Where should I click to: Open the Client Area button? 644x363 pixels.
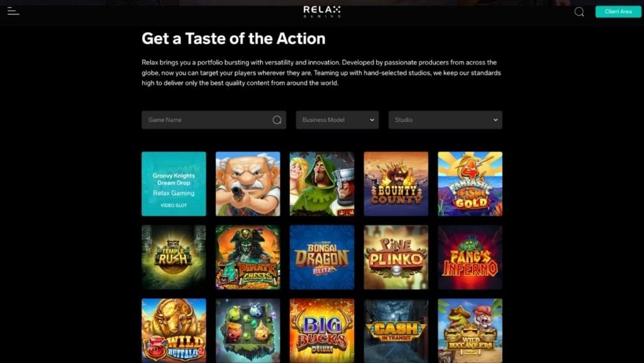coord(618,11)
